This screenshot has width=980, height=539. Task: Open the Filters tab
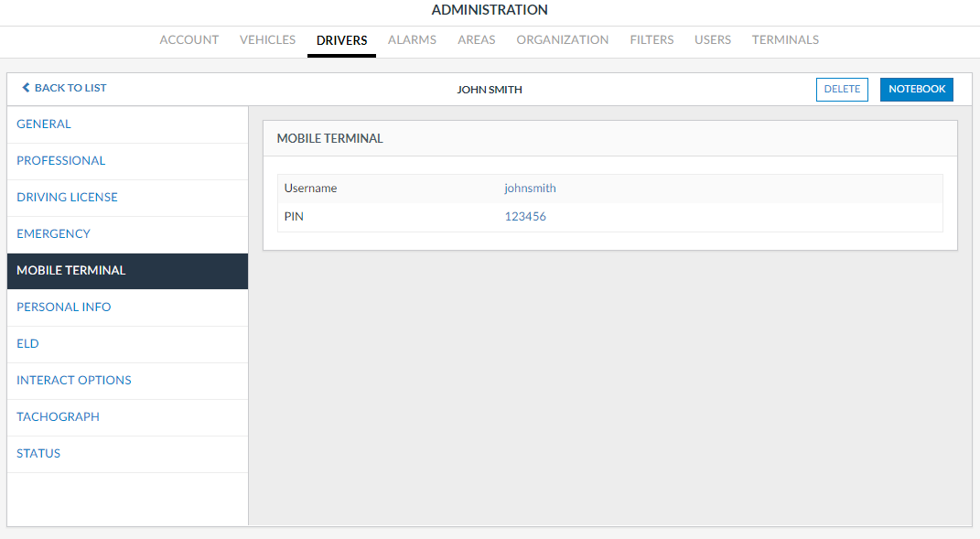652,40
